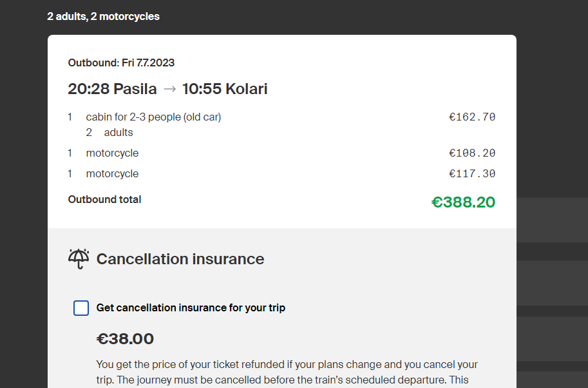Screen dimensions: 588x388
Task: Click the cancellation insurance refund description text
Action: click(287, 372)
